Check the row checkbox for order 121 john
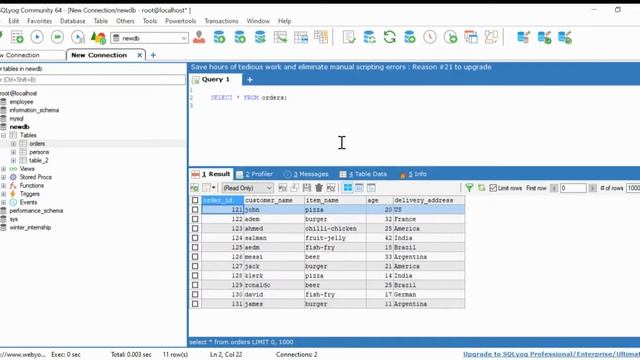Image resolution: width=640 pixels, height=360 pixels. pos(195,210)
